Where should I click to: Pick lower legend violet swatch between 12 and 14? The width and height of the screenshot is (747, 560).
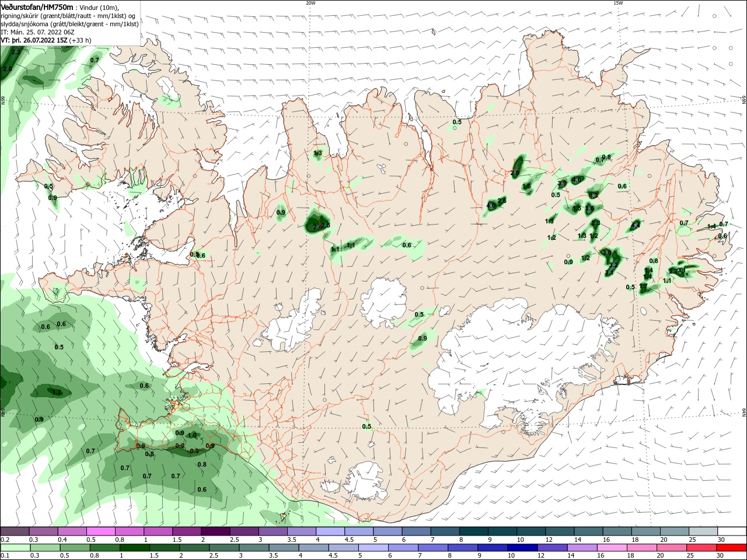click(x=552, y=548)
